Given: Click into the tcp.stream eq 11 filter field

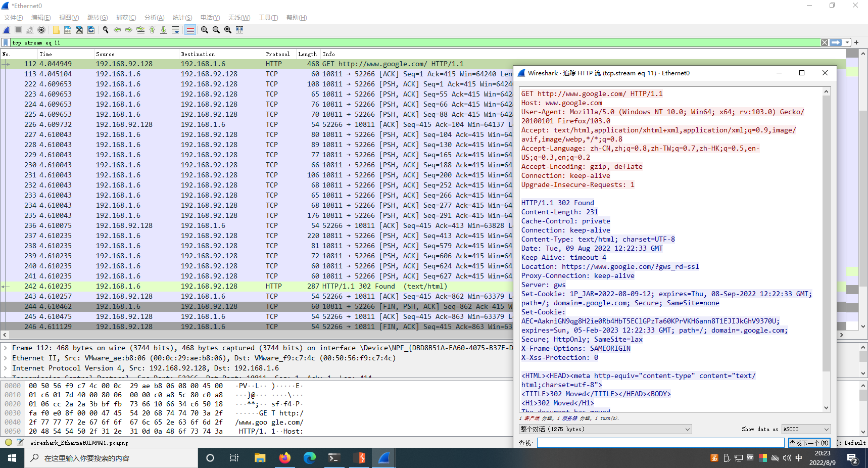Looking at the screenshot, I should pos(414,42).
